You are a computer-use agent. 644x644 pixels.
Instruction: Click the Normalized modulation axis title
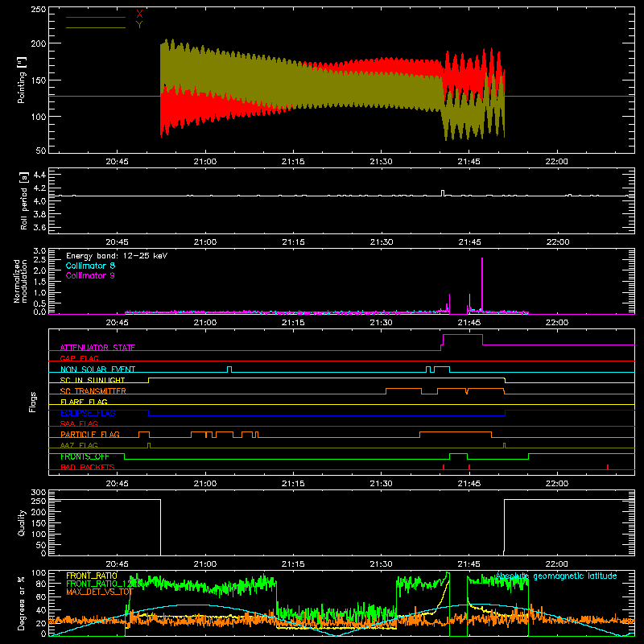(19, 281)
